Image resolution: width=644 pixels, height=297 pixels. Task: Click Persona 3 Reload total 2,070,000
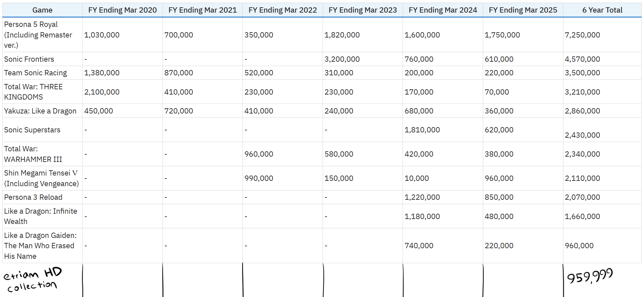(582, 197)
